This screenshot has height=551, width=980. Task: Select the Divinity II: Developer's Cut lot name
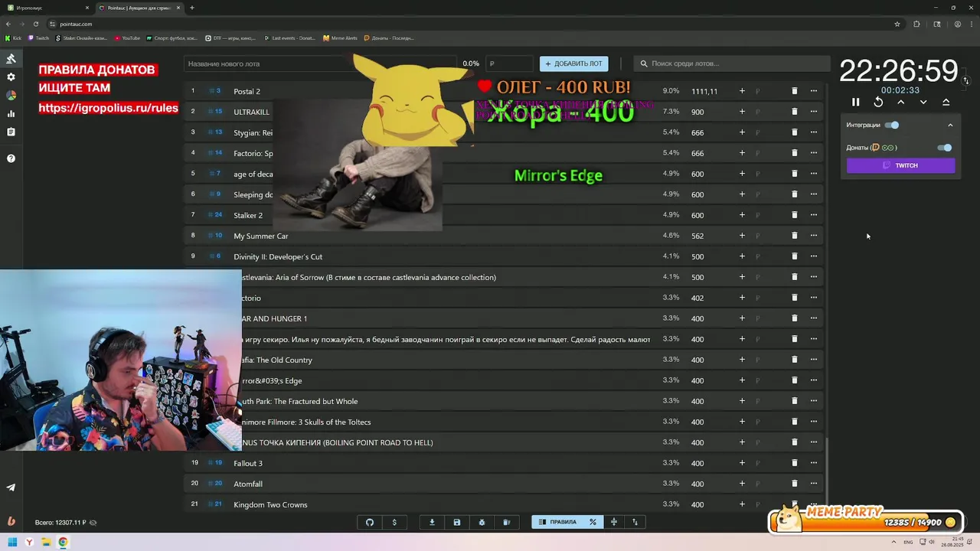pos(278,256)
